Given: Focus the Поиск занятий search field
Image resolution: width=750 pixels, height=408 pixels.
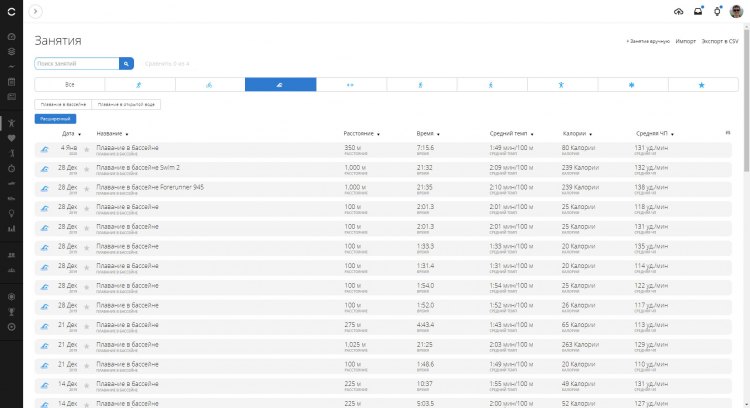Looking at the screenshot, I should [x=77, y=64].
